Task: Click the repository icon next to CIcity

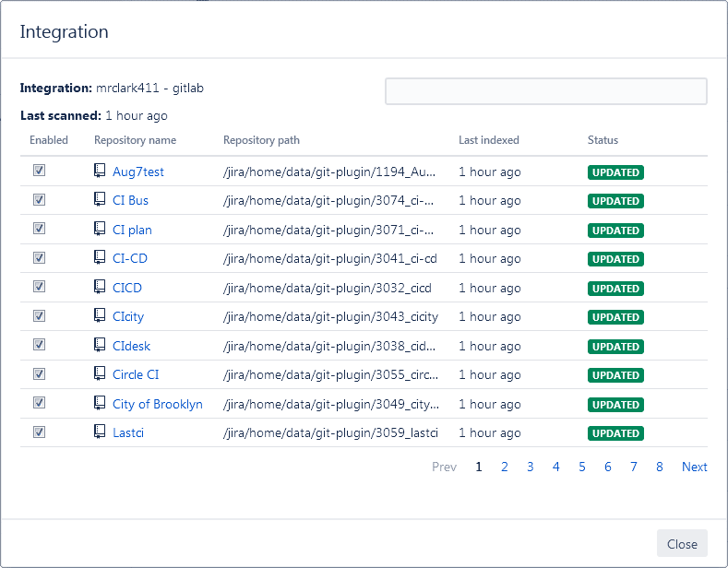Action: [100, 315]
